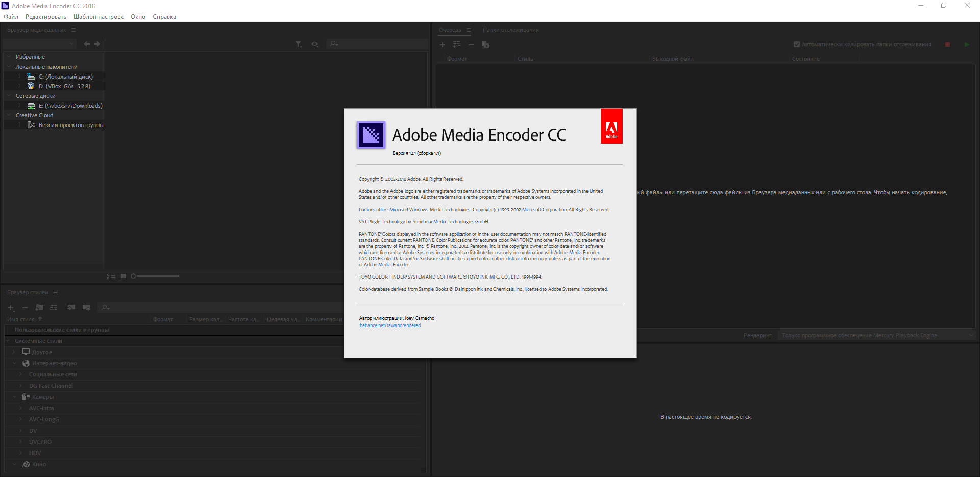
Task: Open the Очередь panel menu icon
Action: click(469, 30)
